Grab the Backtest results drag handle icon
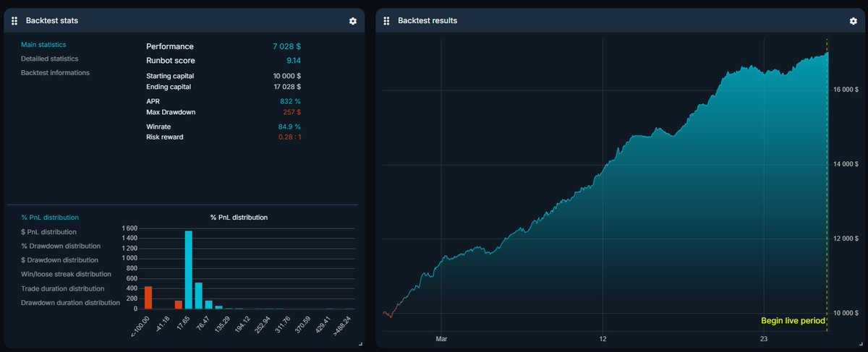 (x=387, y=21)
